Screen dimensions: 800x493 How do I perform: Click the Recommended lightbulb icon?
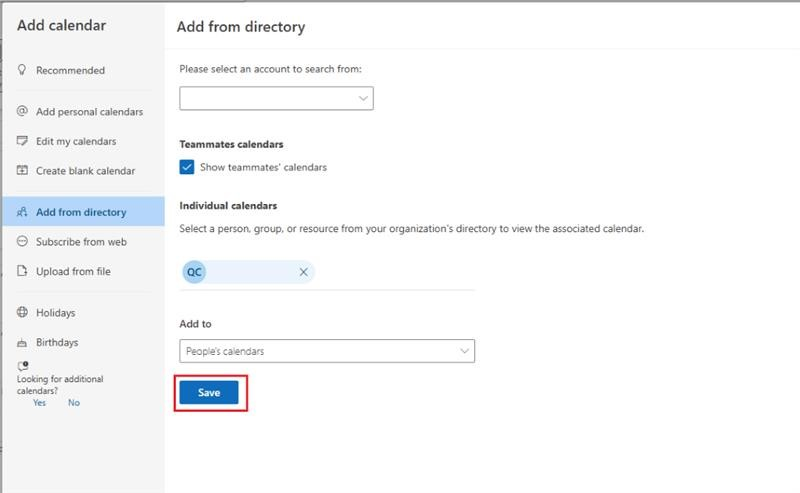click(x=22, y=69)
